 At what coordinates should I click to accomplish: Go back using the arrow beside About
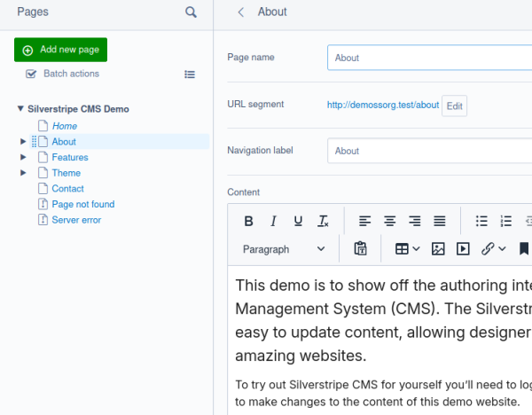point(240,12)
